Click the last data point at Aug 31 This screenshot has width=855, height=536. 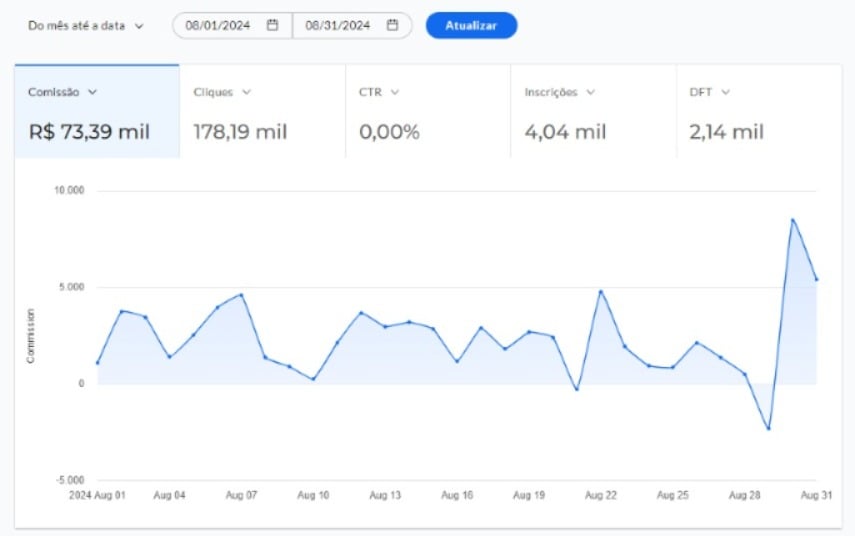817,279
